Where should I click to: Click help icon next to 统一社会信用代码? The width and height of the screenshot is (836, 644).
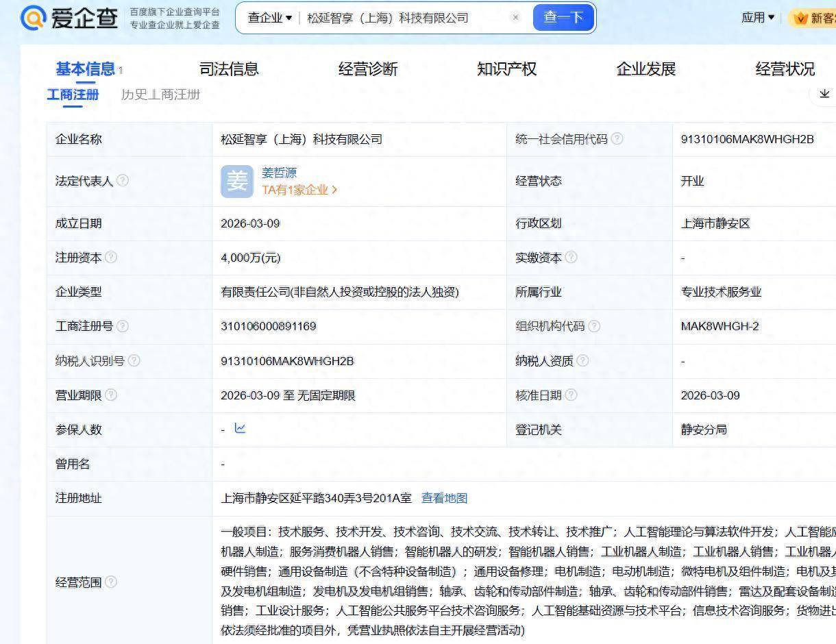pos(617,139)
